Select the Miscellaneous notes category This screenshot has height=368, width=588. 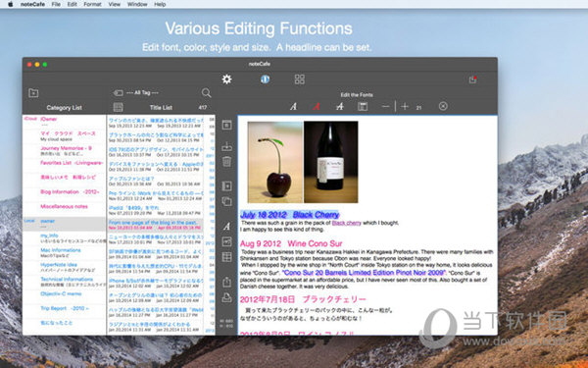pos(64,206)
